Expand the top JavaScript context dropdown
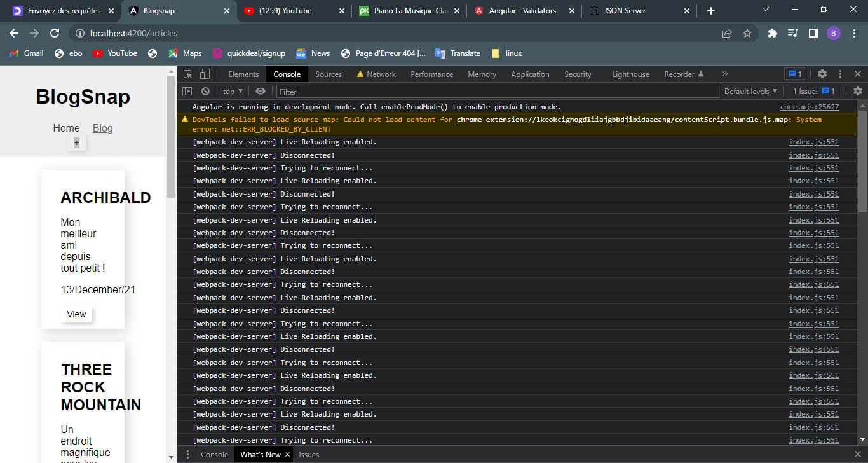The width and height of the screenshot is (868, 463). [233, 92]
